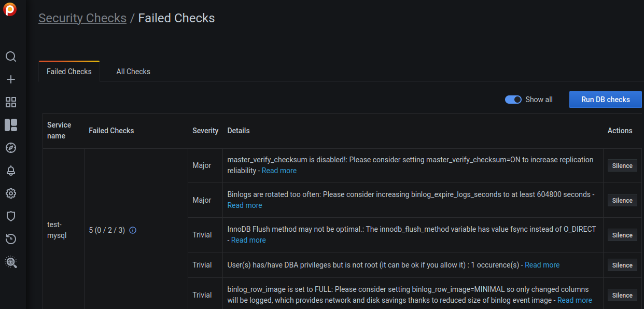Silence the InnoDB Flush method check
Image resolution: width=644 pixels, height=309 pixels.
click(622, 235)
